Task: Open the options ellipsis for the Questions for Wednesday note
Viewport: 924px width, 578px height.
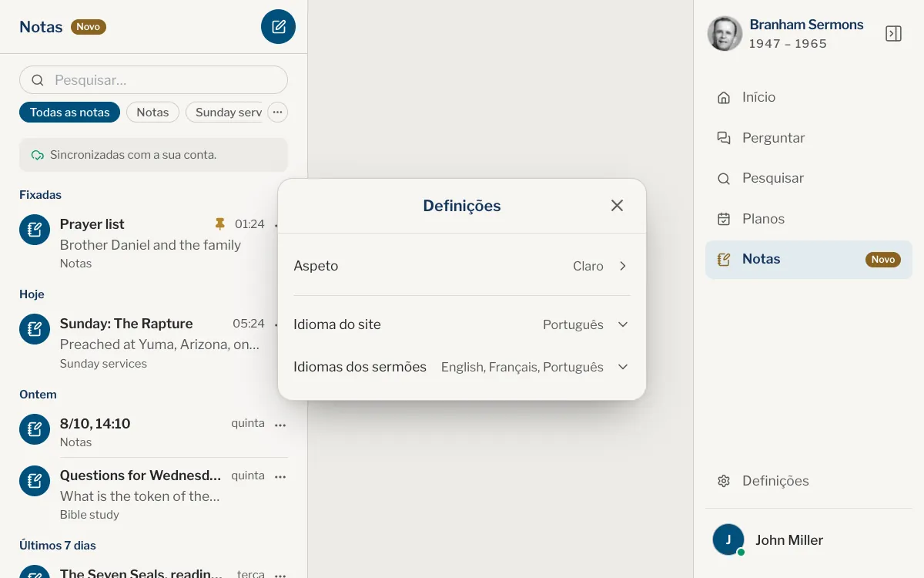Action: [x=280, y=477]
